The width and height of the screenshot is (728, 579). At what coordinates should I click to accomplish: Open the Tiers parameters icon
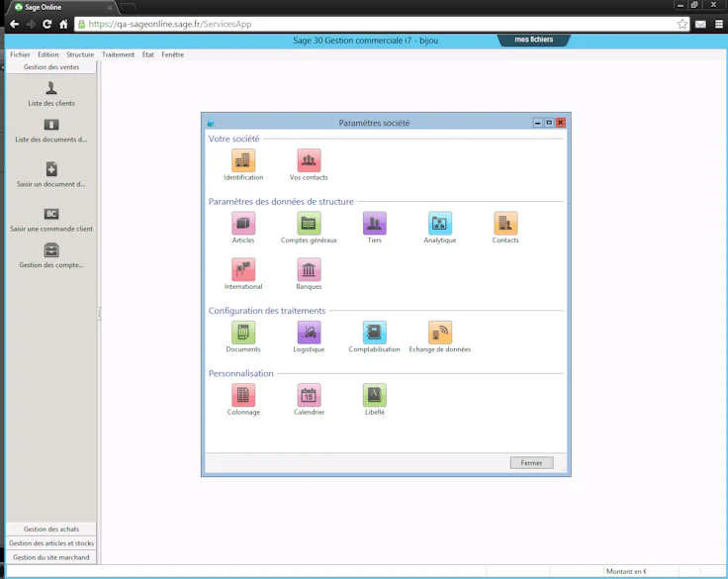pyautogui.click(x=374, y=224)
